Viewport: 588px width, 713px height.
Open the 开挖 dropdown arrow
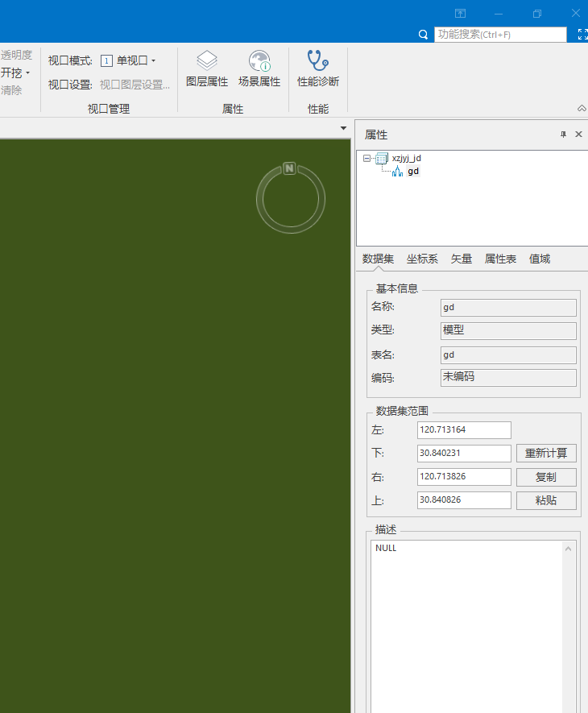point(27,73)
